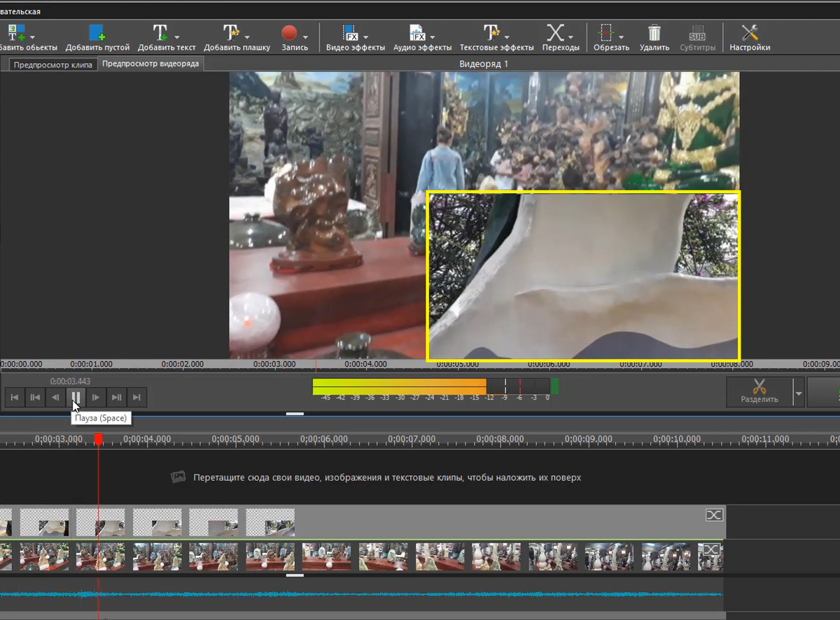Open the Обрезать dropdown arrow

point(621,36)
